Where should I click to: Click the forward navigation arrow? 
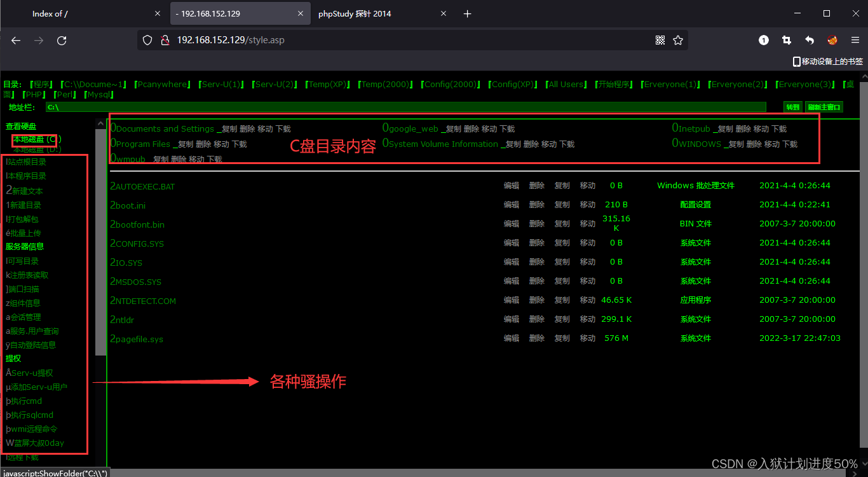tap(39, 40)
